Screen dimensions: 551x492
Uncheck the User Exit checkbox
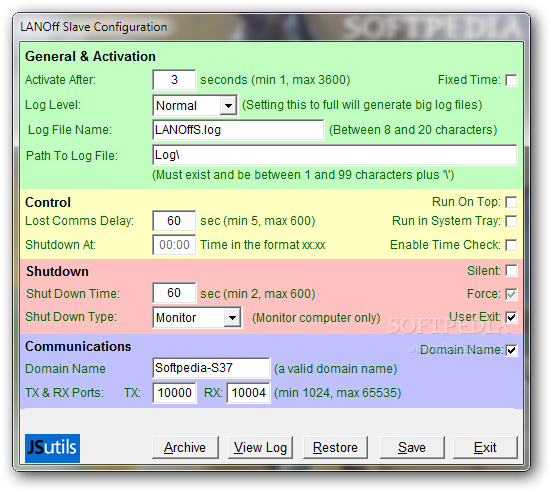pos(511,317)
